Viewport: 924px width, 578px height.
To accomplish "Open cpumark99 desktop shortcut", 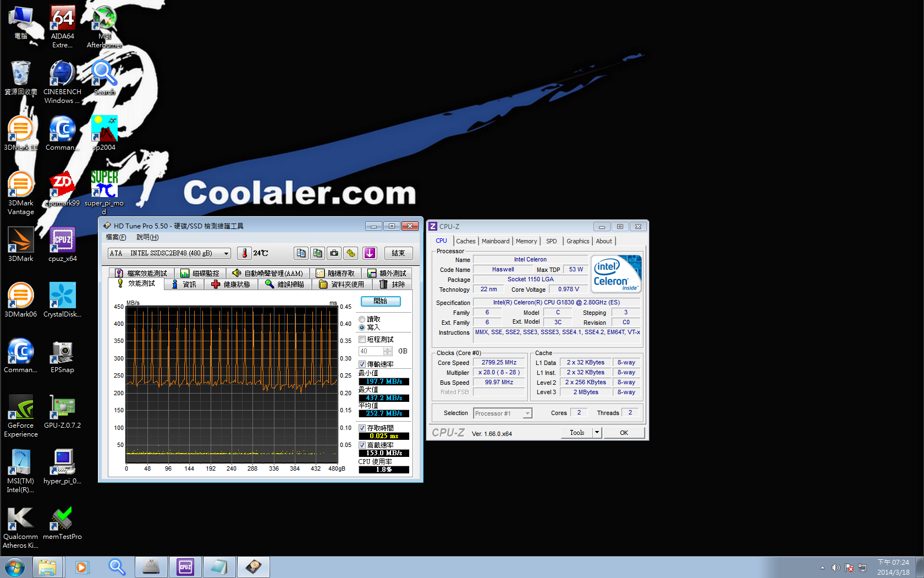I will (63, 189).
